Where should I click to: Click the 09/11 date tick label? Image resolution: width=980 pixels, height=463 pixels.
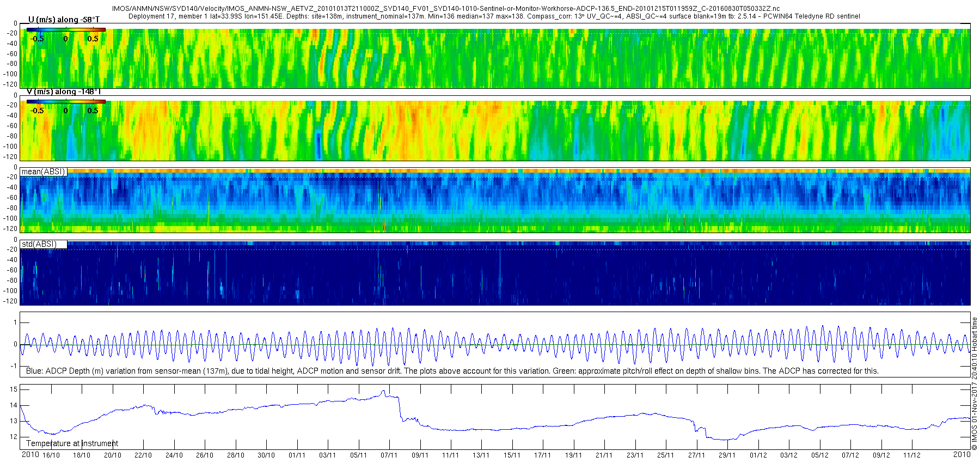(420, 455)
